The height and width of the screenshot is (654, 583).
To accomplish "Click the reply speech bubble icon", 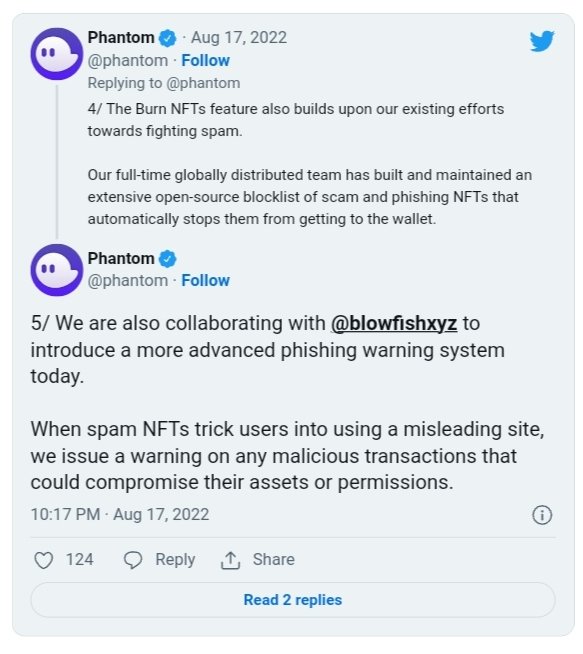I will tap(133, 560).
